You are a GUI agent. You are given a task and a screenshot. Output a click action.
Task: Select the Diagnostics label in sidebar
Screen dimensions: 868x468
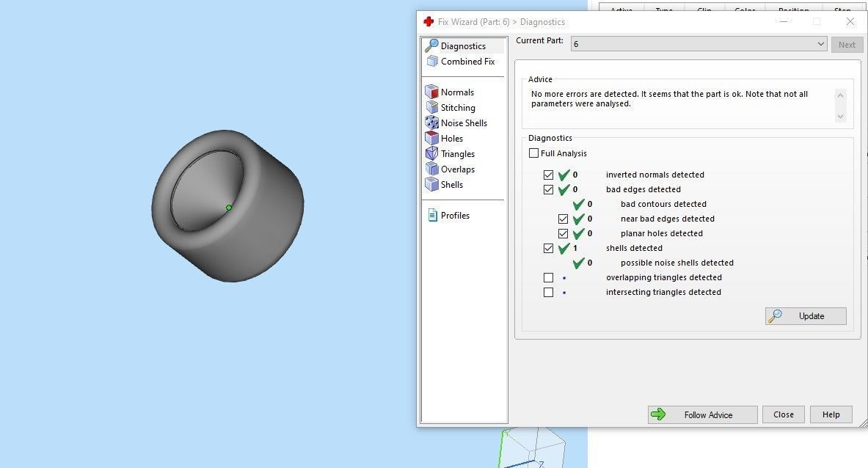[463, 46]
